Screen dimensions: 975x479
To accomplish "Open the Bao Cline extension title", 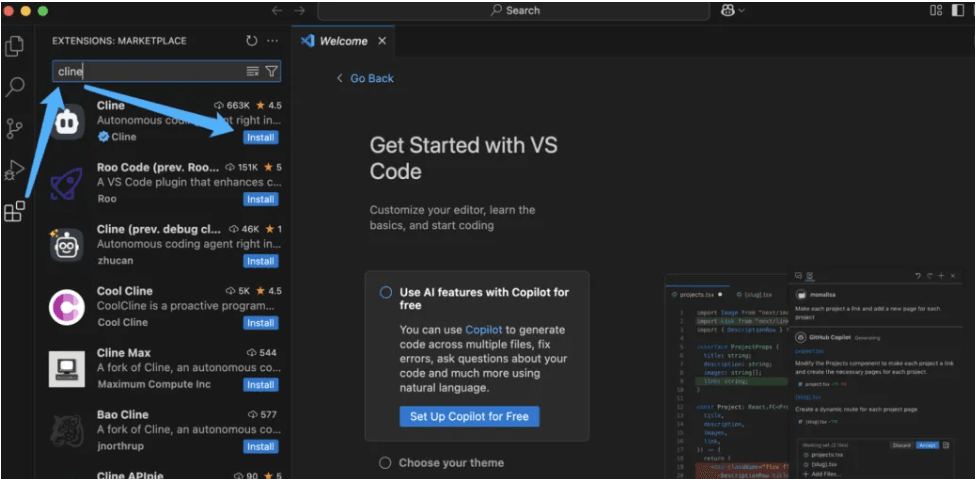I will pyautogui.click(x=122, y=414).
